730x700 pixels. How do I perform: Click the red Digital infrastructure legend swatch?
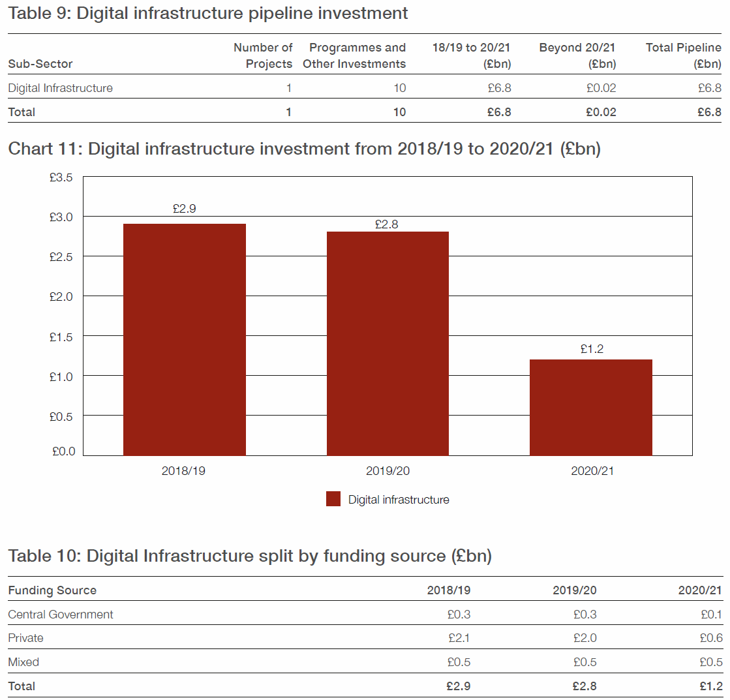click(333, 500)
